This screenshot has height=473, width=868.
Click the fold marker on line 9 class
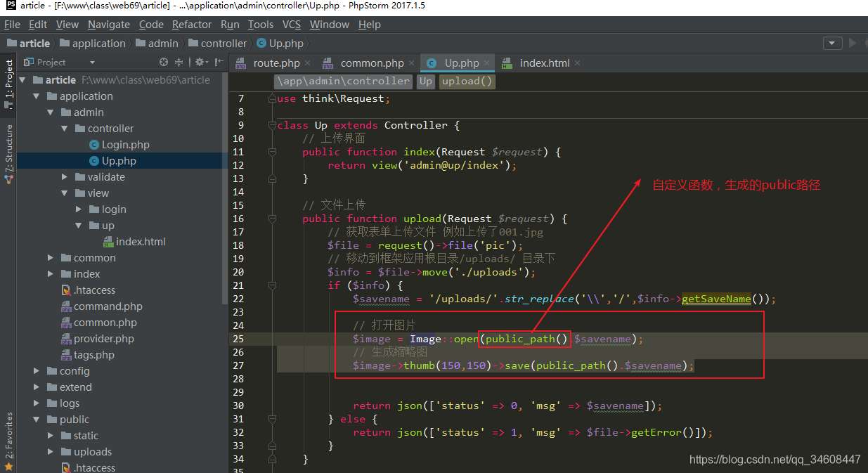pyautogui.click(x=272, y=125)
